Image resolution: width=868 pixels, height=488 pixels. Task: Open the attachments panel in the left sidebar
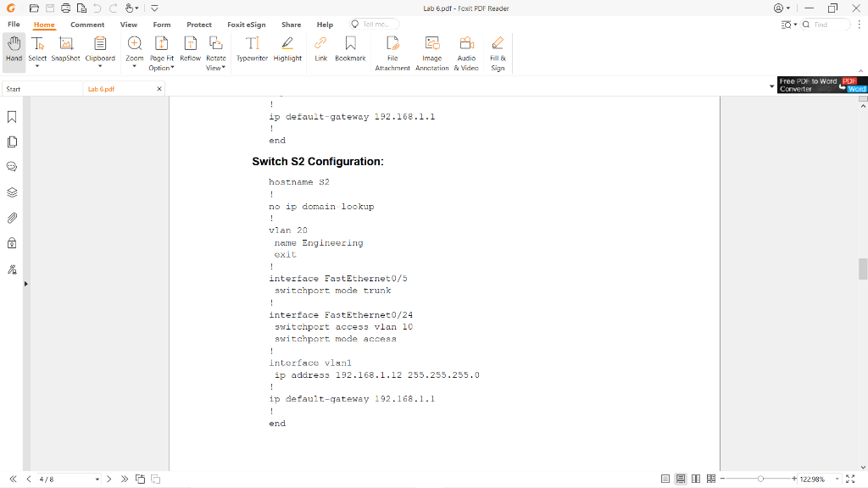click(x=11, y=218)
